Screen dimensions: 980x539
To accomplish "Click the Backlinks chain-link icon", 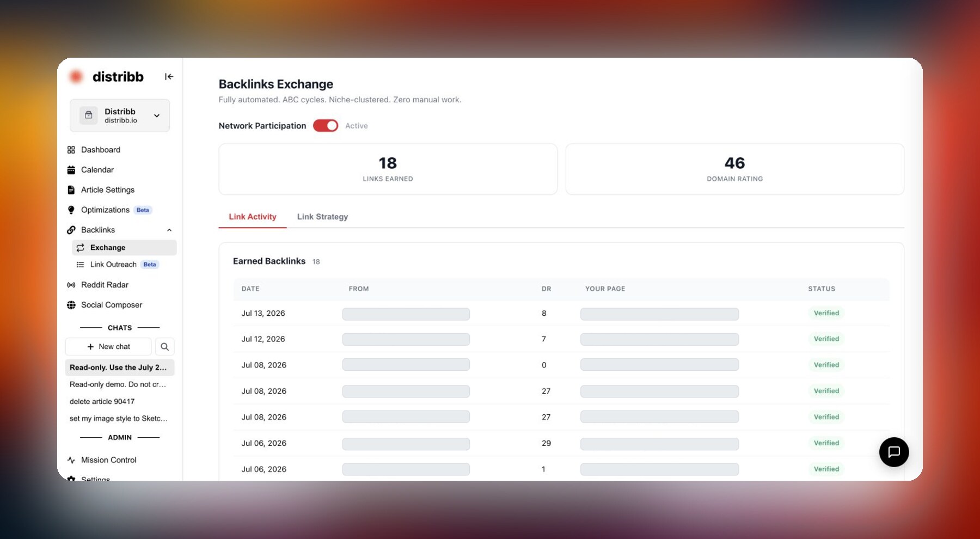I will (71, 230).
